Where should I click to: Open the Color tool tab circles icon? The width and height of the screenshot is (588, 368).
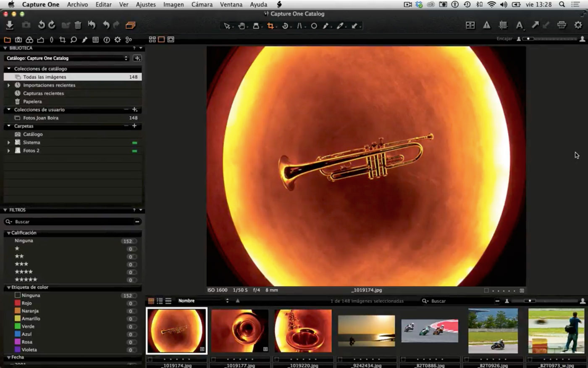[29, 40]
